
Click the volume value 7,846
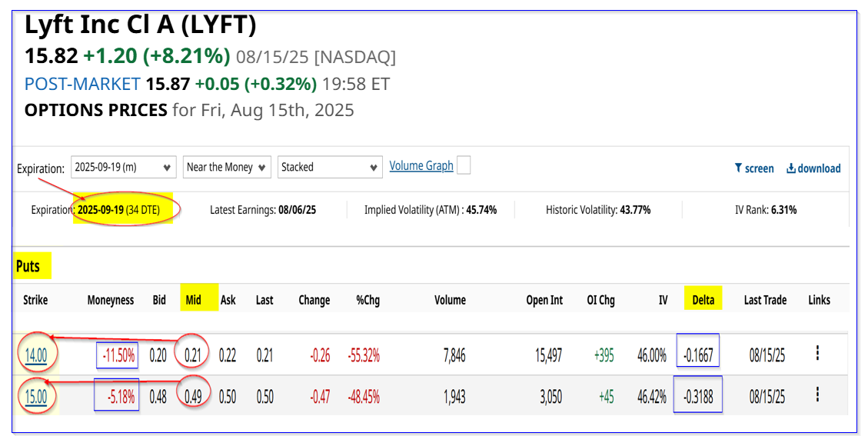click(x=454, y=355)
